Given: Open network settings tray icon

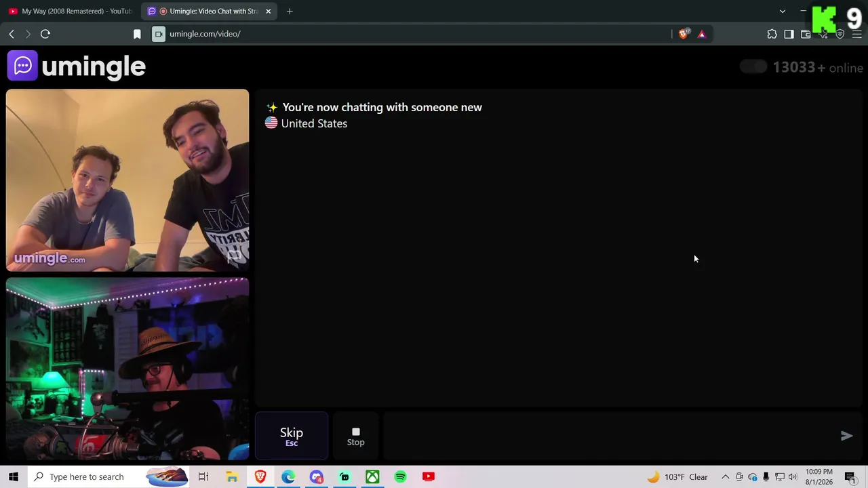Looking at the screenshot, I should point(779,476).
